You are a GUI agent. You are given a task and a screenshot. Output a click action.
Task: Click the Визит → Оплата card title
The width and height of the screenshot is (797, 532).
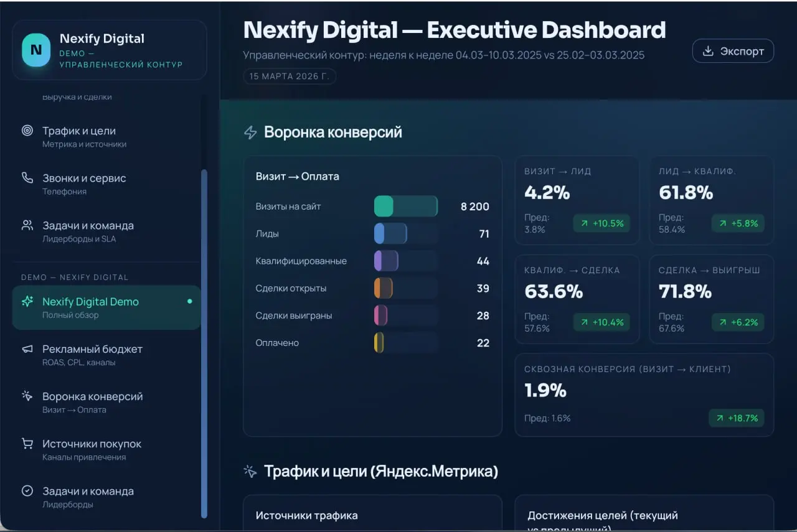[298, 176]
